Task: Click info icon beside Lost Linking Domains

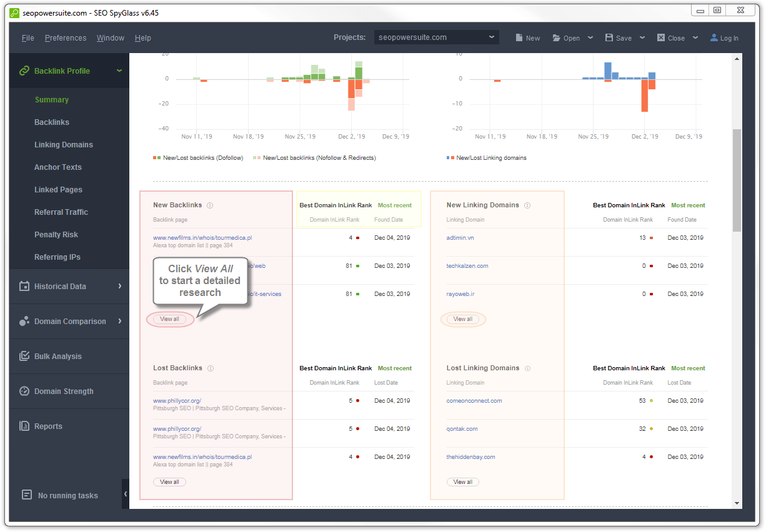Action: [527, 368]
